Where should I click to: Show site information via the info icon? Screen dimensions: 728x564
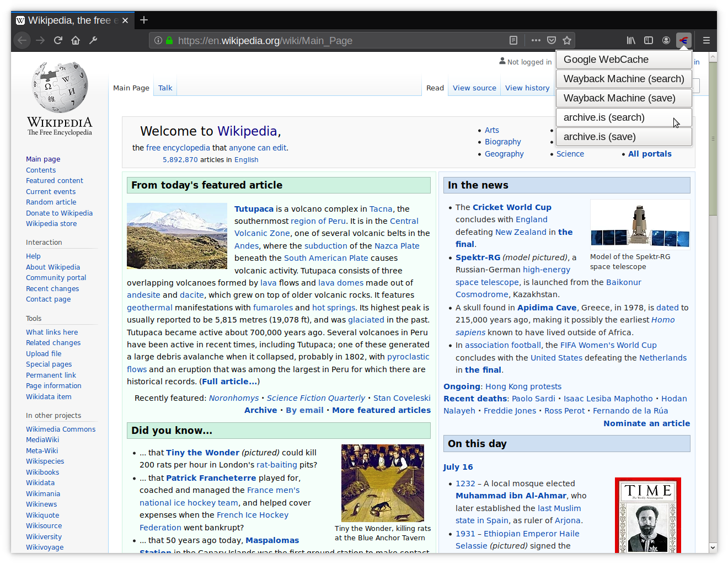158,40
